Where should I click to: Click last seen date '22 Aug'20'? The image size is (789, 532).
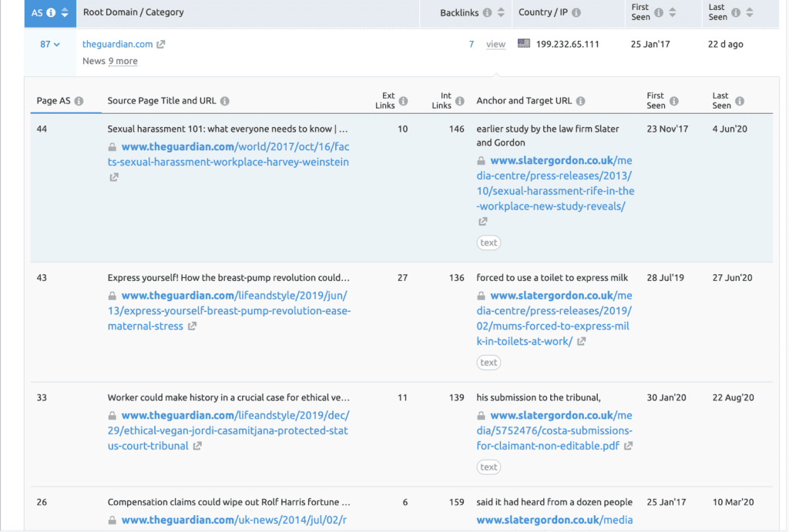tap(734, 398)
